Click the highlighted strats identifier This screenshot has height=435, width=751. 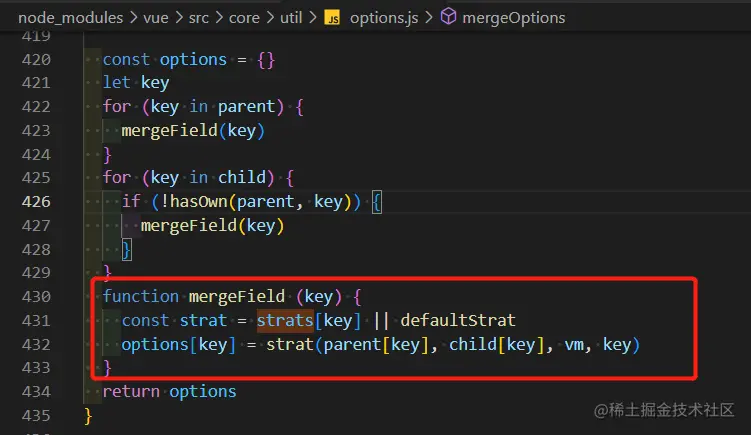point(283,320)
